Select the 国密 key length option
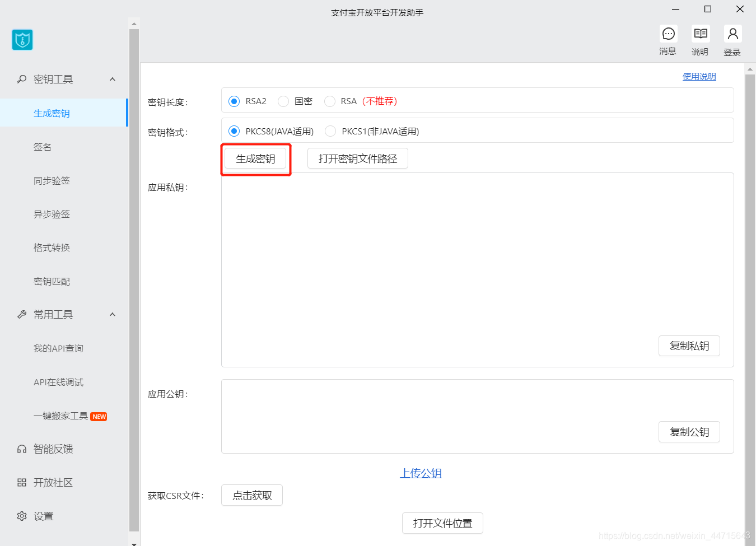756x546 pixels. (283, 101)
